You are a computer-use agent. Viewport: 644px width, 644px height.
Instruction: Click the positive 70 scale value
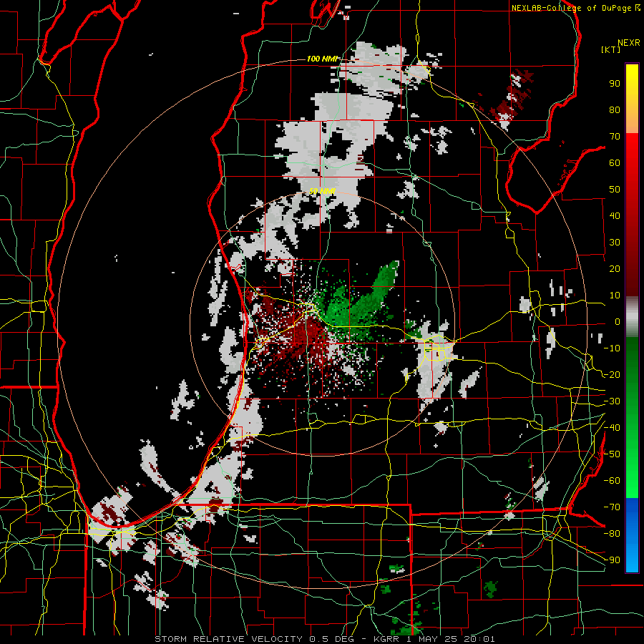pyautogui.click(x=615, y=137)
